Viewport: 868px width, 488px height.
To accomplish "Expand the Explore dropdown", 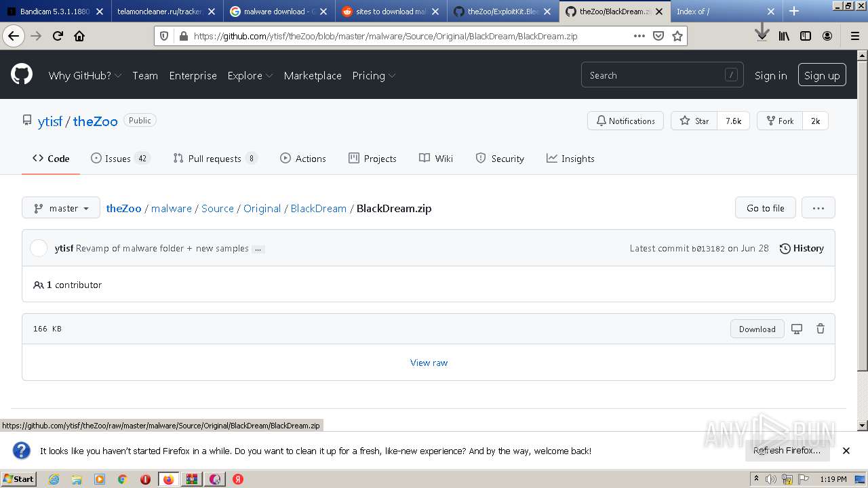I will point(250,75).
